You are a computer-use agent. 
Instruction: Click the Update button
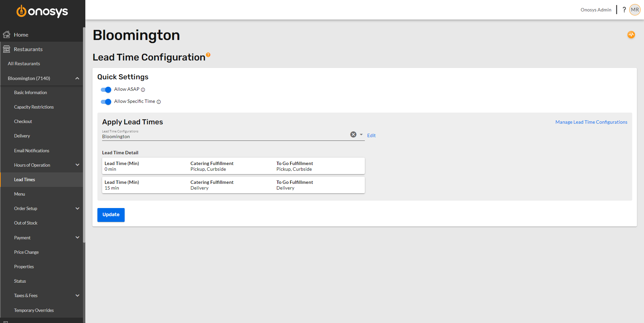111,214
